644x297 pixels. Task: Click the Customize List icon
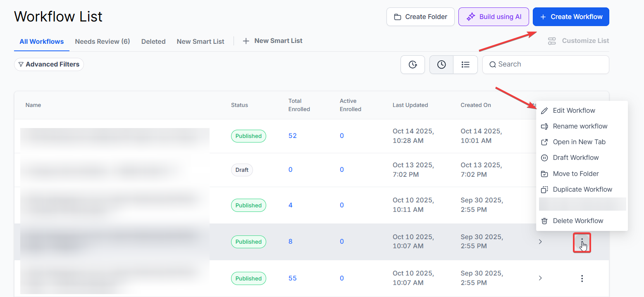click(552, 41)
